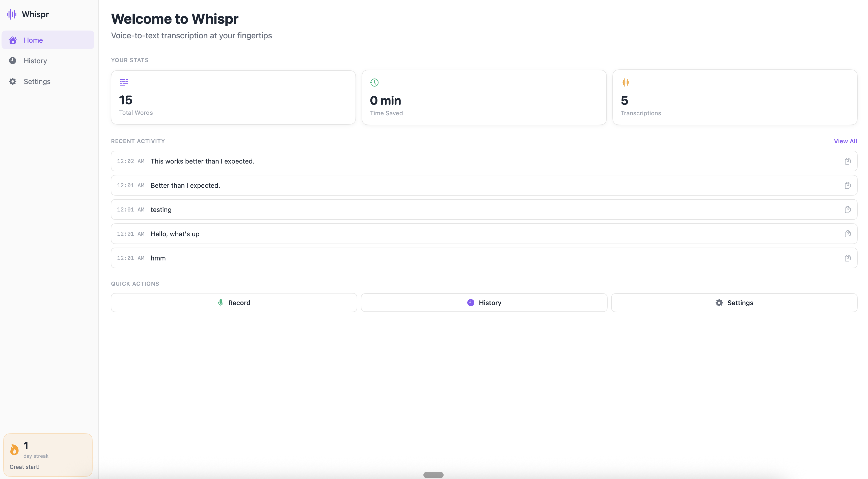868x479 pixels.
Task: Click the Time Saved clock icon
Action: click(x=374, y=82)
